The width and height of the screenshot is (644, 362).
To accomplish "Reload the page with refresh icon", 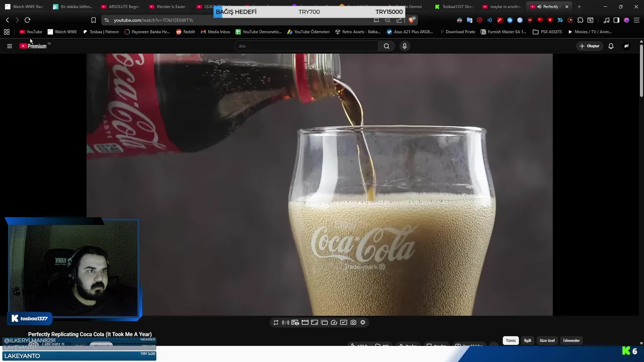I will pyautogui.click(x=27, y=20).
